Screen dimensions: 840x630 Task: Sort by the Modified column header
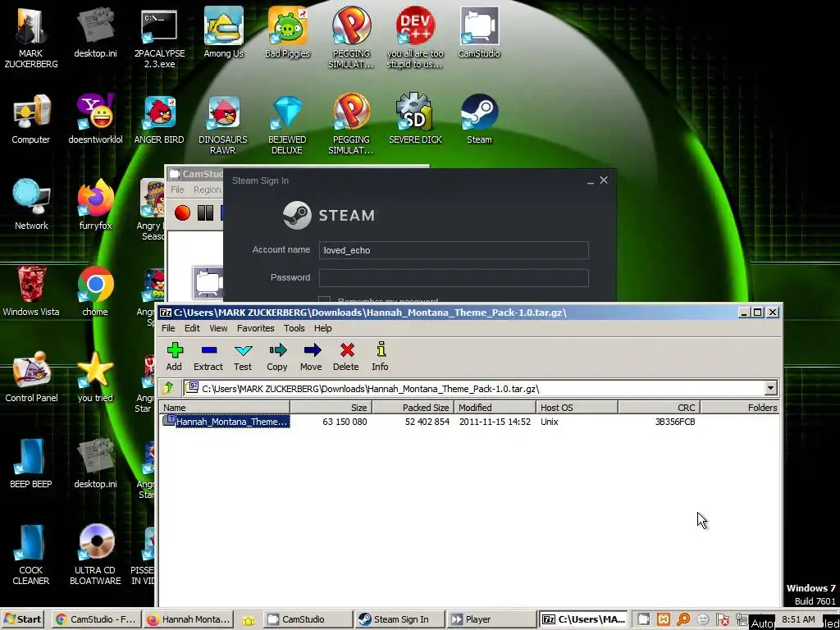tap(495, 408)
